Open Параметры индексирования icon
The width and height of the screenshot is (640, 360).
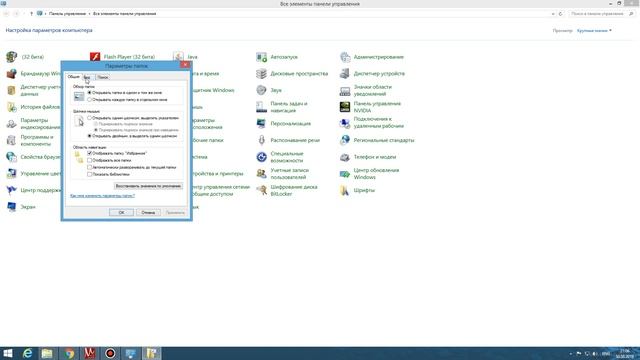[x=11, y=123]
